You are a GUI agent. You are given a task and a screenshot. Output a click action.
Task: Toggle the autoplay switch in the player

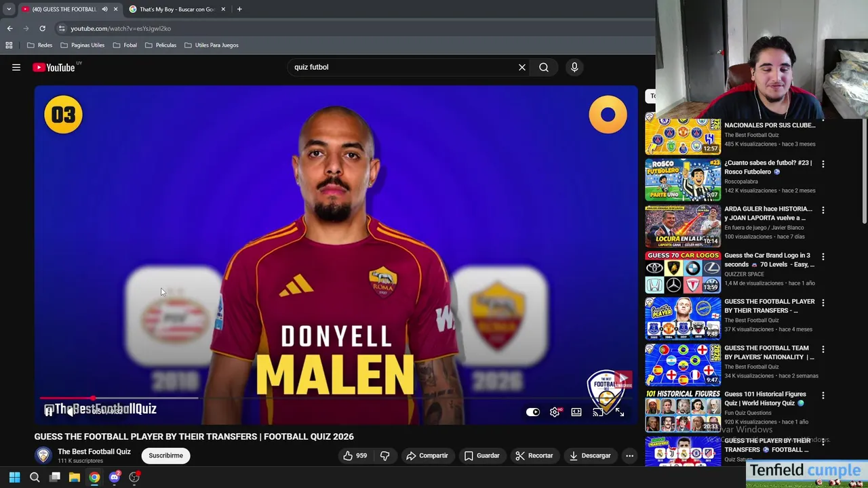pos(533,412)
